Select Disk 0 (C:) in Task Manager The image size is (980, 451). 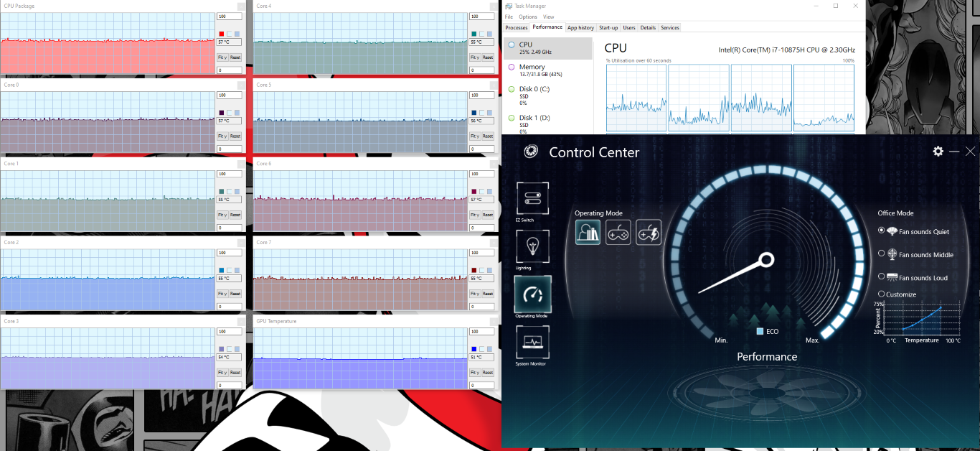(x=548, y=96)
